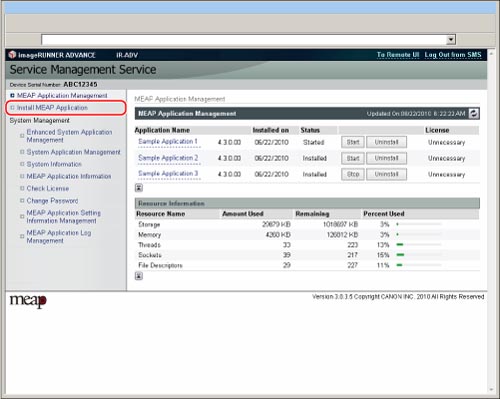Go to the System Information page
500x399 pixels.
[x=54, y=164]
